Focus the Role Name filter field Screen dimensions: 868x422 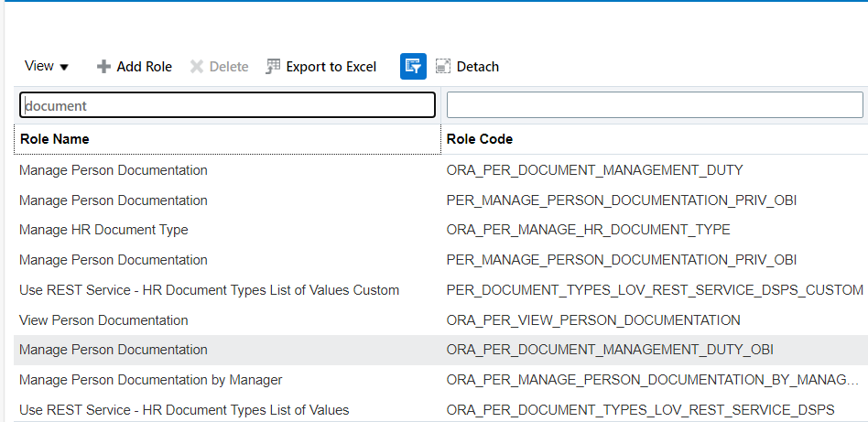227,105
